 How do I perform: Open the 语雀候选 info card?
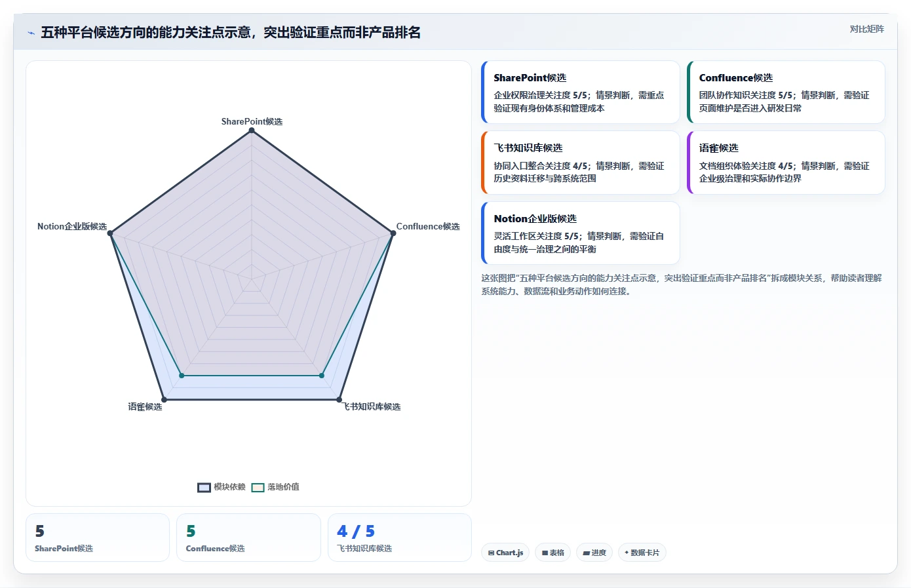(786, 163)
